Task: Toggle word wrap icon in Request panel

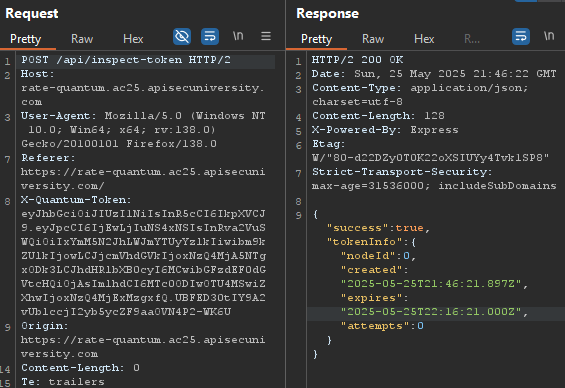Action: (210, 36)
